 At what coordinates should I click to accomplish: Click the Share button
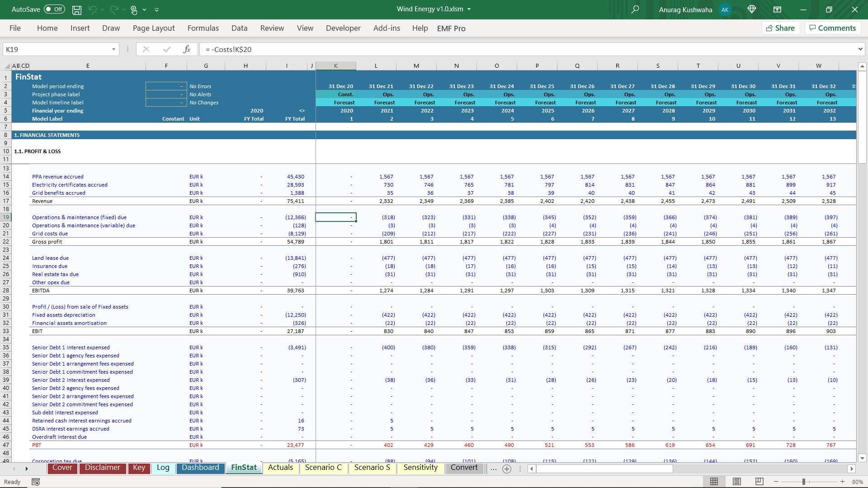click(780, 28)
